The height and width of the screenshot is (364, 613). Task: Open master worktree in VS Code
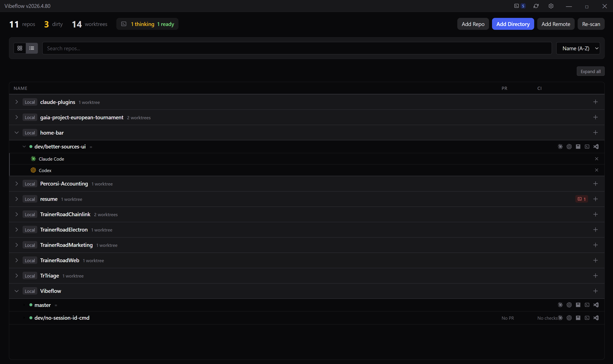[596, 305]
